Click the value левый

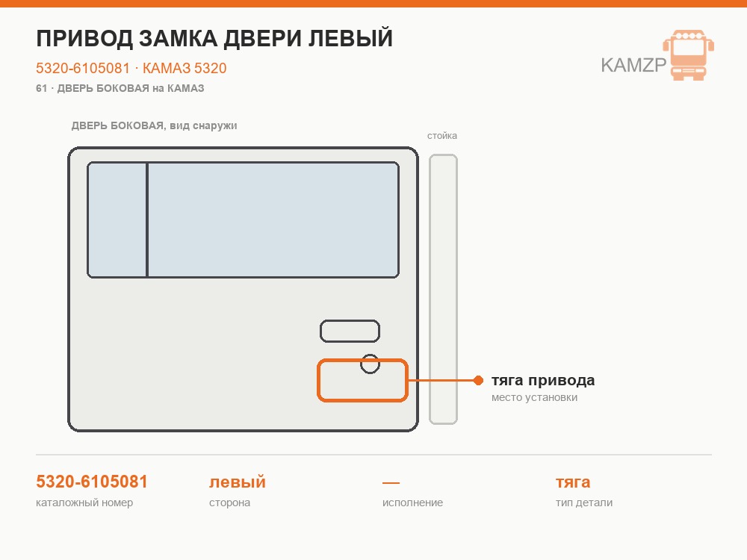click(238, 482)
